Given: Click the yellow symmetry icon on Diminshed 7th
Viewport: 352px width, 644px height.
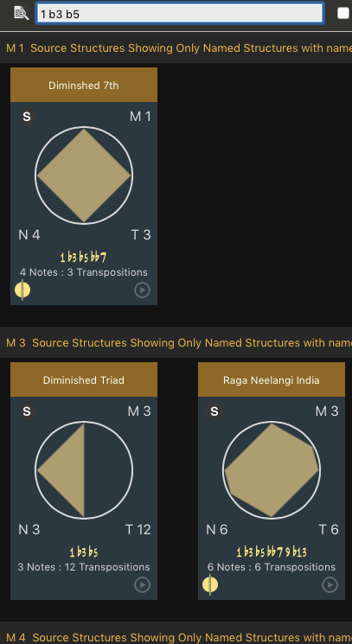Looking at the screenshot, I should 22,290.
